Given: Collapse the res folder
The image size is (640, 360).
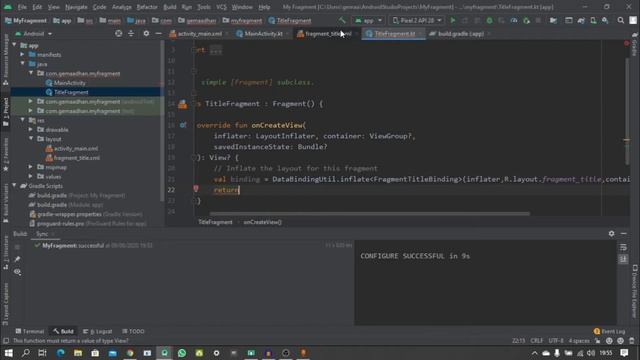Looking at the screenshot, I should click(22, 120).
